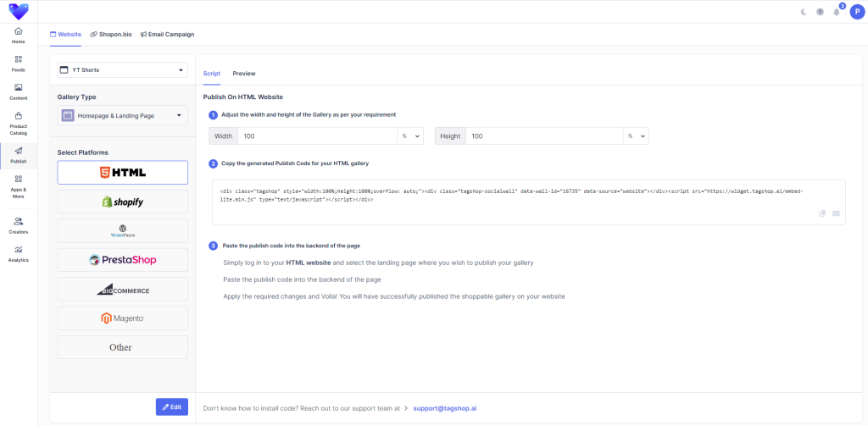
Task: Click 'Paste the publish code into the backend' step heading
Action: click(292, 245)
